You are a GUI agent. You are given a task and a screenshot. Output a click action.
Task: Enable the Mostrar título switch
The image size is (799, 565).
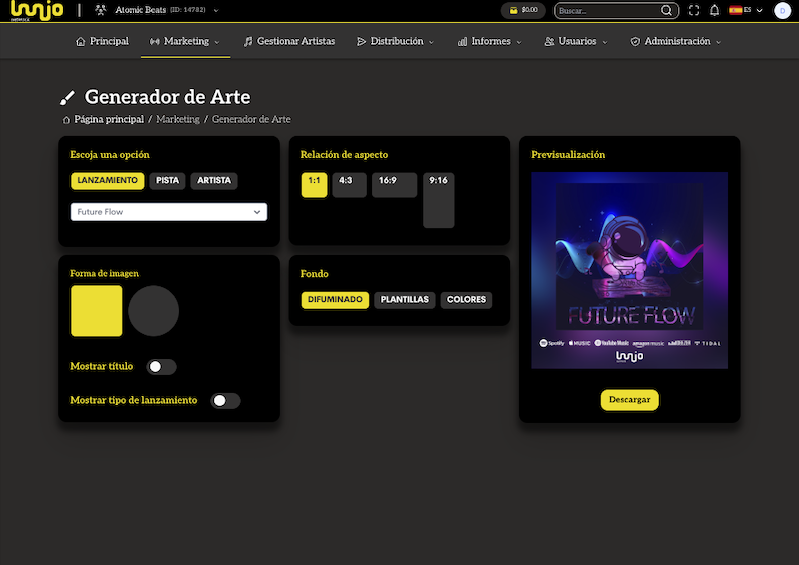pyautogui.click(x=162, y=367)
